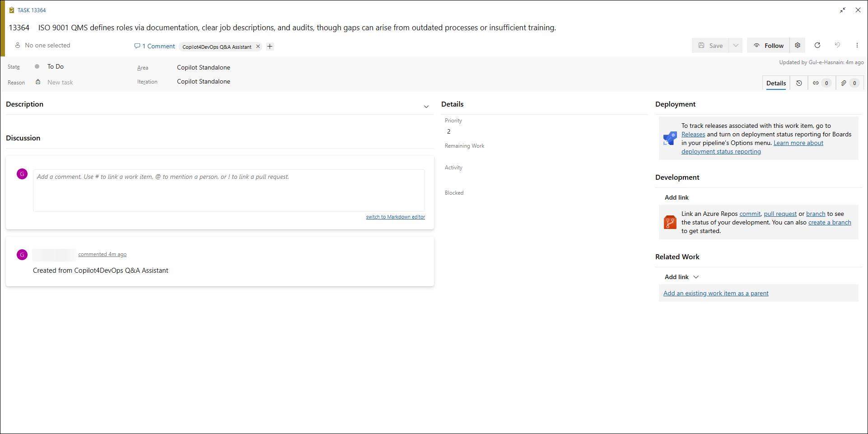Open the more actions ellipsis menu

(857, 45)
